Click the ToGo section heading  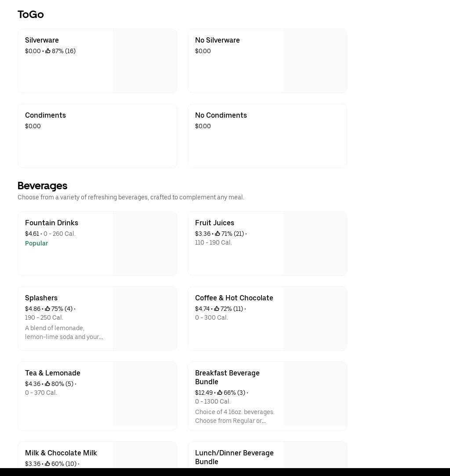[31, 14]
